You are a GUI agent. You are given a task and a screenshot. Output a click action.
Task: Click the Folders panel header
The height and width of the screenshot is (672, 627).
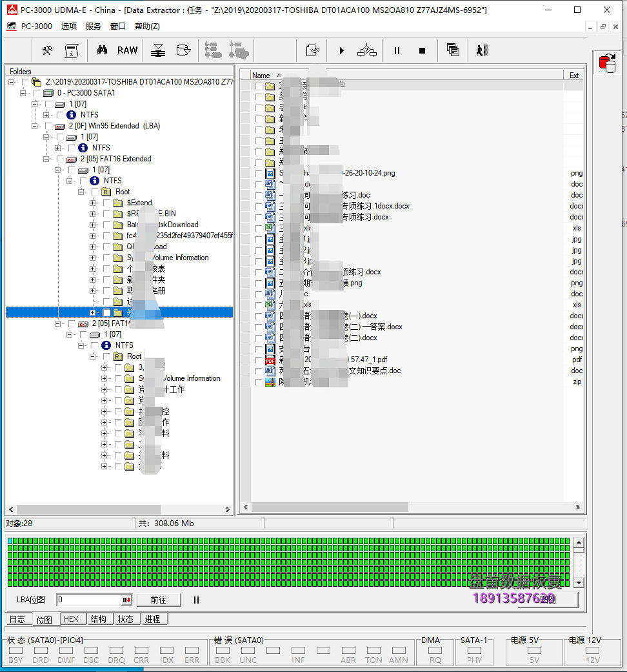[x=119, y=71]
